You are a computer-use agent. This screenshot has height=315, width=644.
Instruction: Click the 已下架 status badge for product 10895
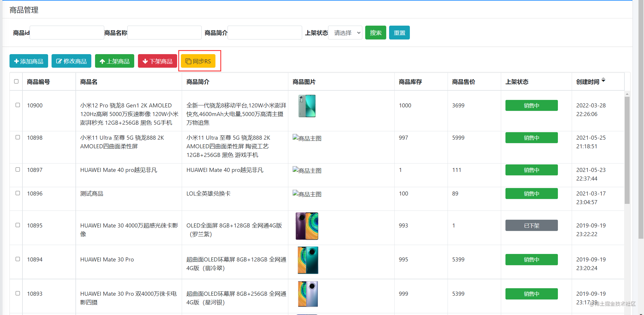[531, 225]
